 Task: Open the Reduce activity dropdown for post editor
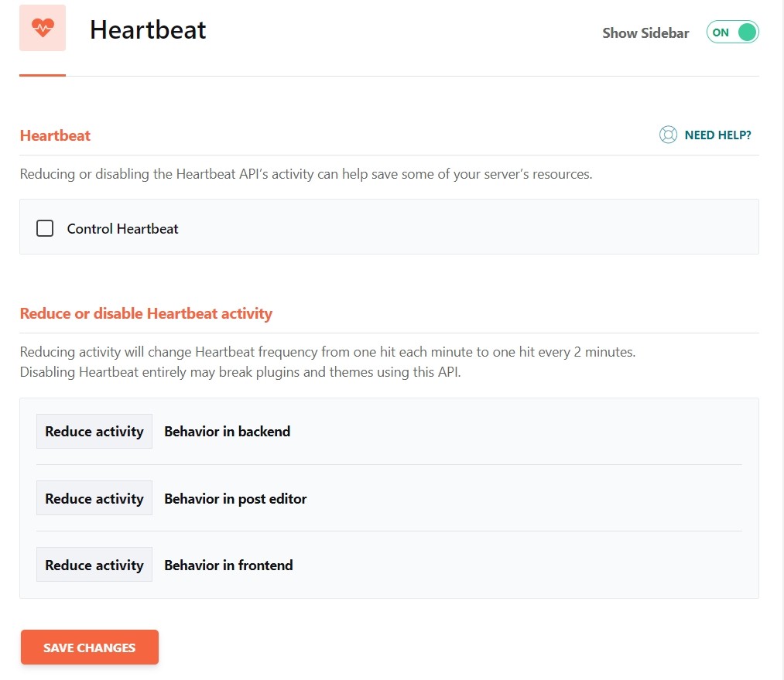pos(94,499)
